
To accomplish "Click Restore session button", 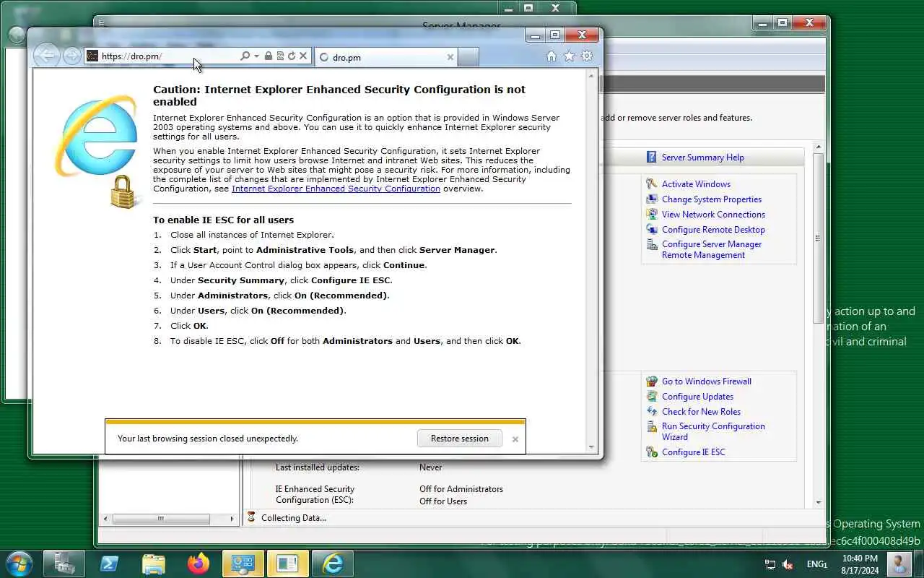I will point(460,439).
